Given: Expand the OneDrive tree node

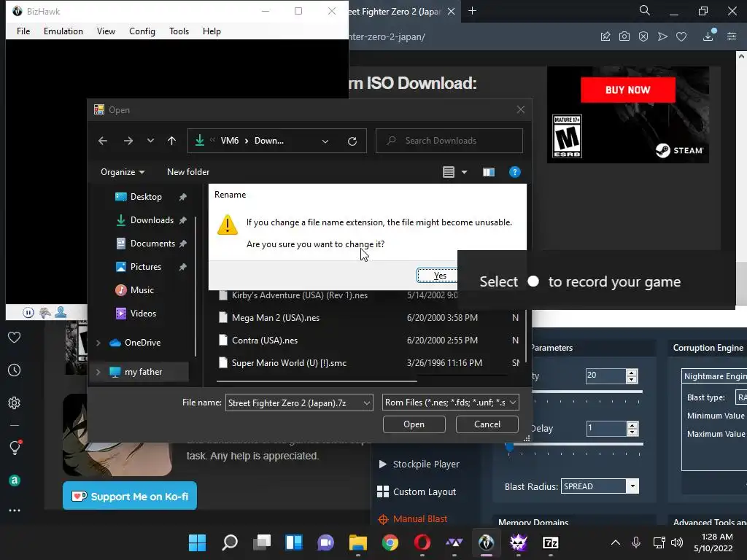Looking at the screenshot, I should coord(98,343).
